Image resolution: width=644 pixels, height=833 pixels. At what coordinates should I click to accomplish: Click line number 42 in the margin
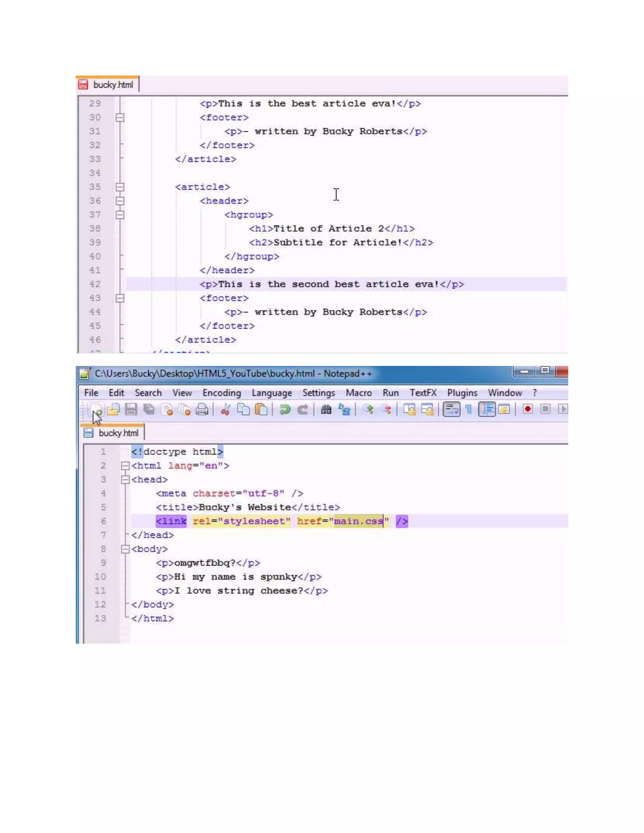tap(95, 284)
